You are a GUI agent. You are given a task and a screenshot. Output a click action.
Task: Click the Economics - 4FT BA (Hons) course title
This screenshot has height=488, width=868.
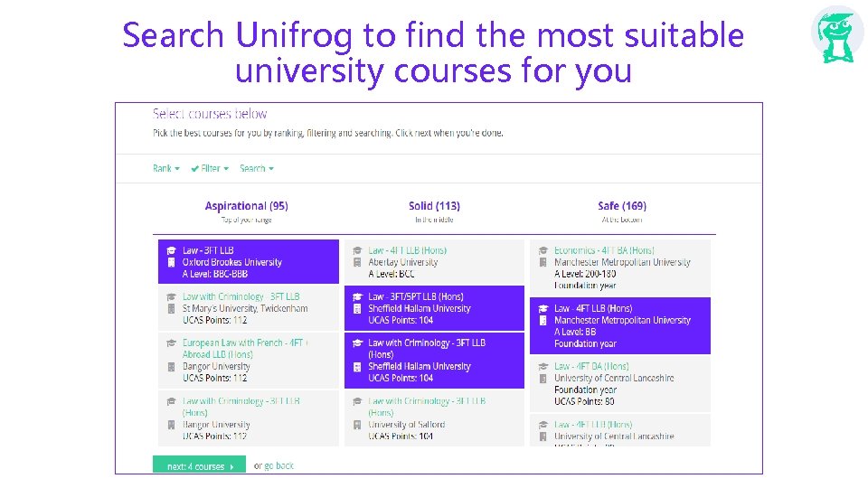click(604, 250)
